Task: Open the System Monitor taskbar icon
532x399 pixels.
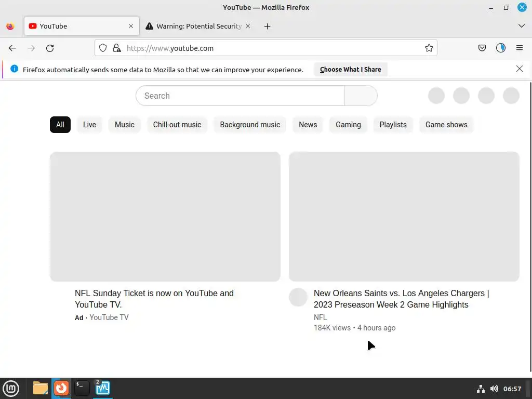Action: tap(102, 389)
